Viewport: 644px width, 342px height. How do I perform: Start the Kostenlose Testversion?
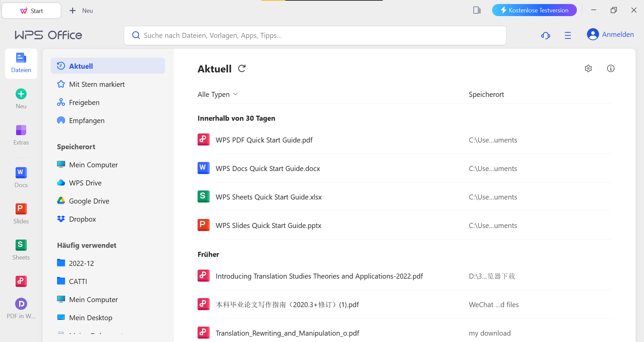[x=534, y=10]
